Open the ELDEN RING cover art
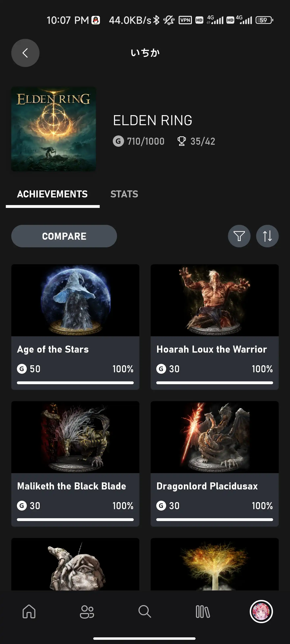Screen dimensions: 290x644 (54, 129)
